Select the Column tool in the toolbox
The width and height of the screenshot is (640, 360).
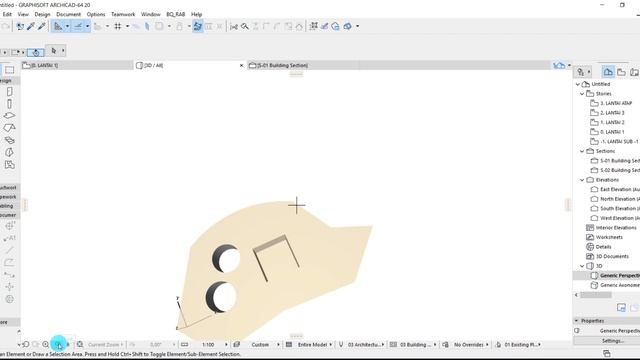9,104
